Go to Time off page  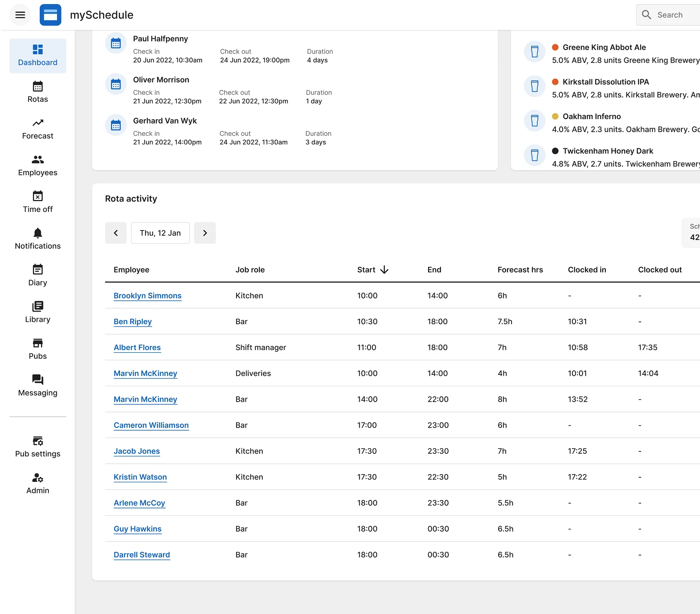coord(38,202)
